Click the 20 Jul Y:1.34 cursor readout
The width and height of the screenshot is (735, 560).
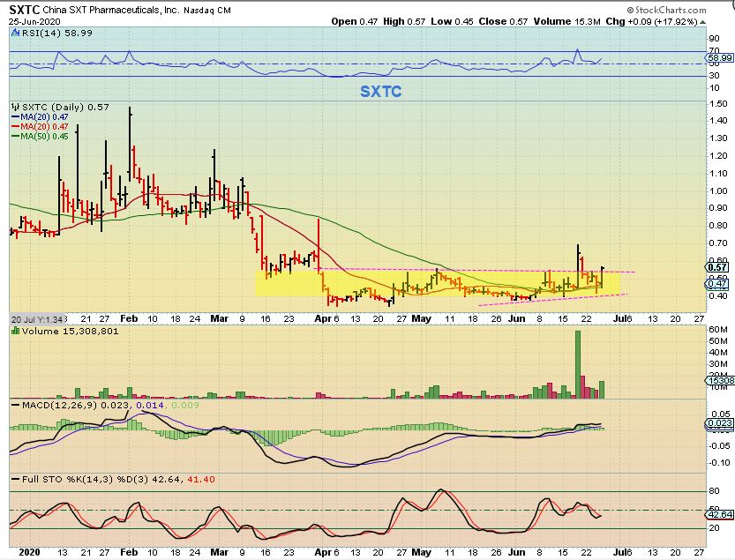(x=37, y=319)
